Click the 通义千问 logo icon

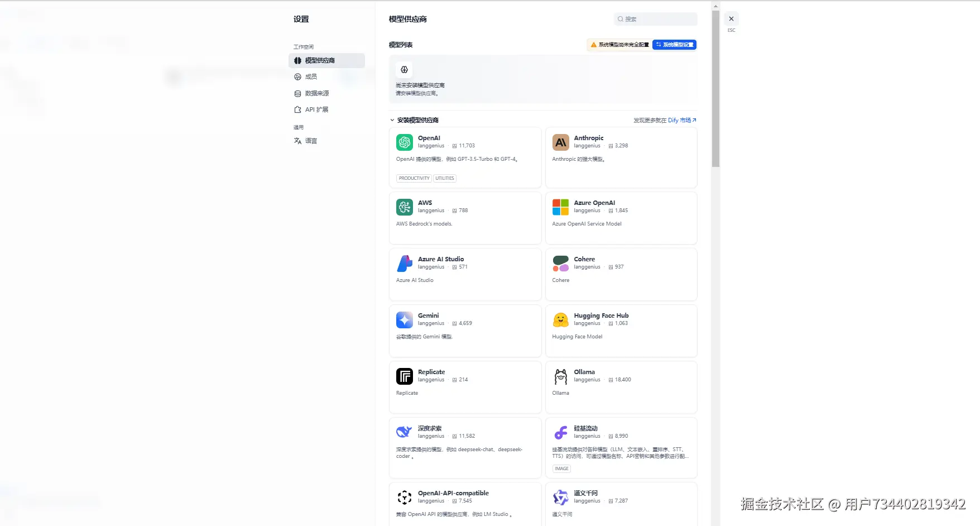point(560,498)
